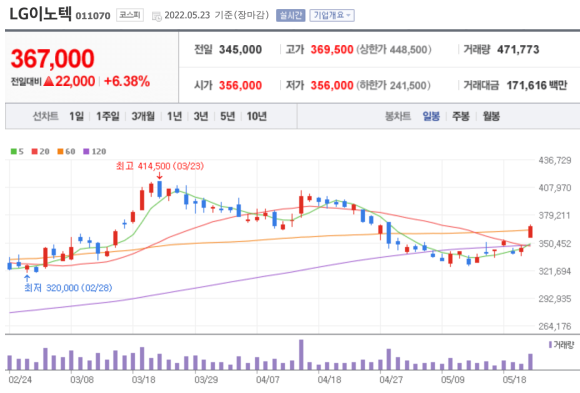The width and height of the screenshot is (580, 393).
Task: Click the red 20-day moving average legend swatch
Action: point(34,151)
